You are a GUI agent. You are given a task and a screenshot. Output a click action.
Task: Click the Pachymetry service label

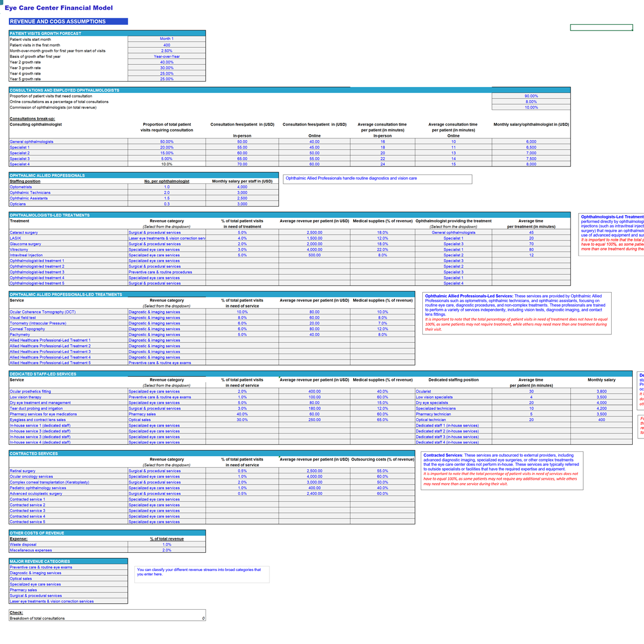pos(20,334)
